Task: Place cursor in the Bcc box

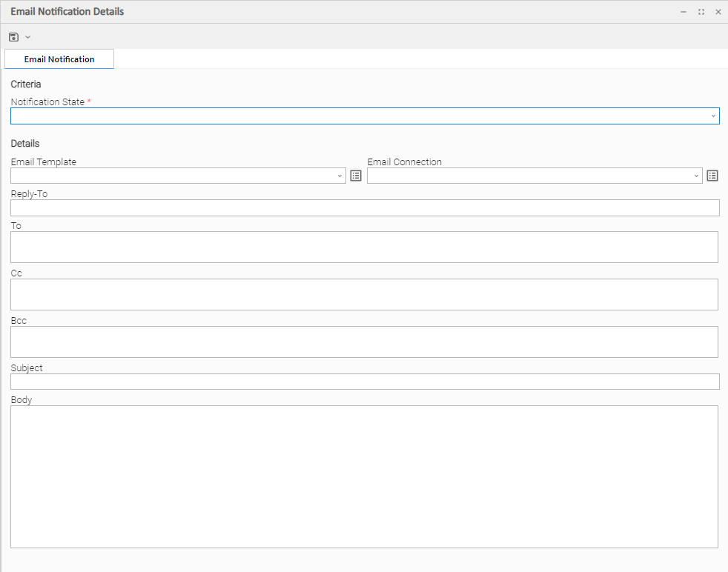Action: click(x=364, y=342)
